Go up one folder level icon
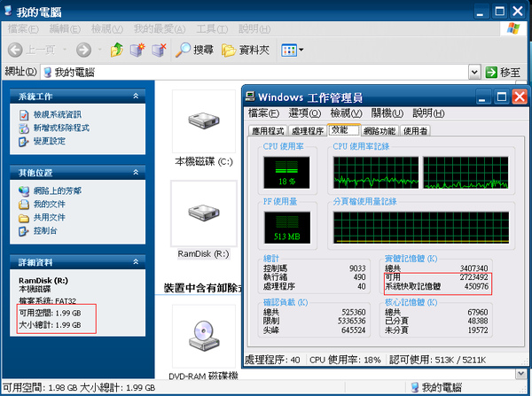The image size is (532, 396). (x=117, y=50)
